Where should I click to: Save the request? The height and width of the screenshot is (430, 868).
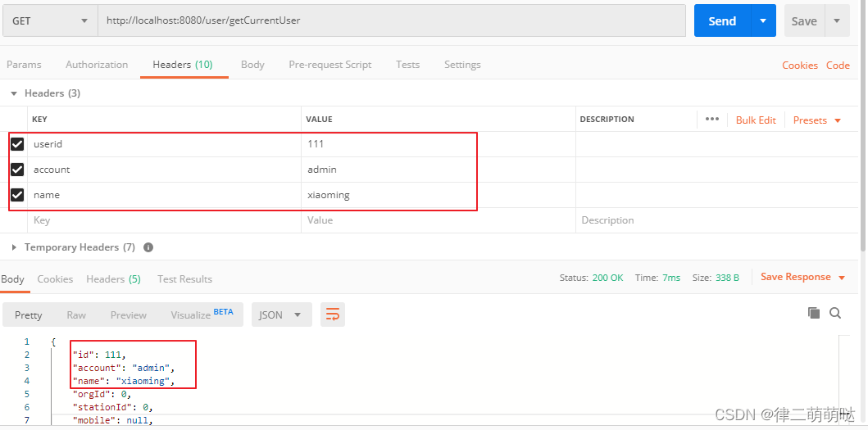tap(804, 21)
